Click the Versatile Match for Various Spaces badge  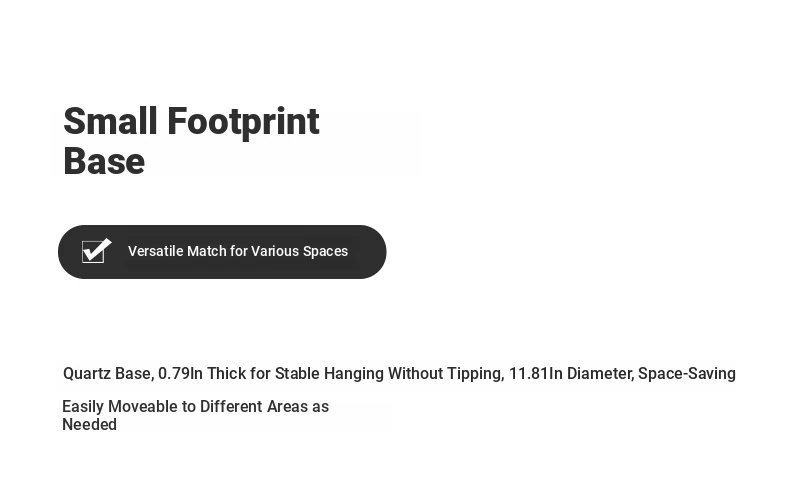click(222, 252)
